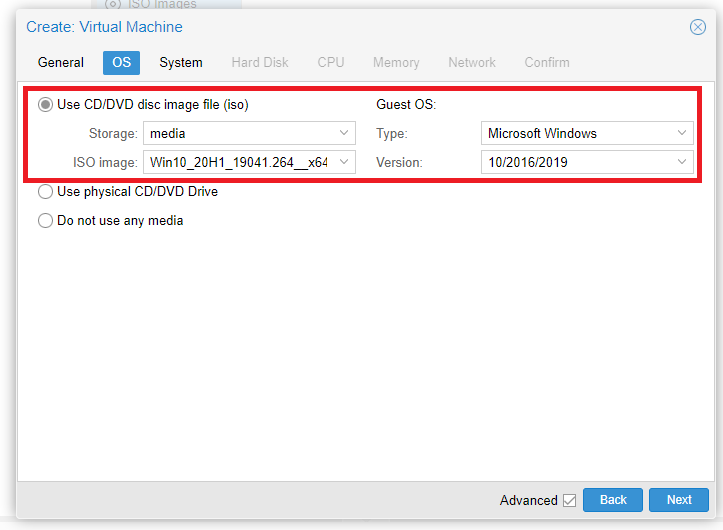Screen dimensions: 723x530
Task: Click the Next button
Action: click(x=679, y=500)
